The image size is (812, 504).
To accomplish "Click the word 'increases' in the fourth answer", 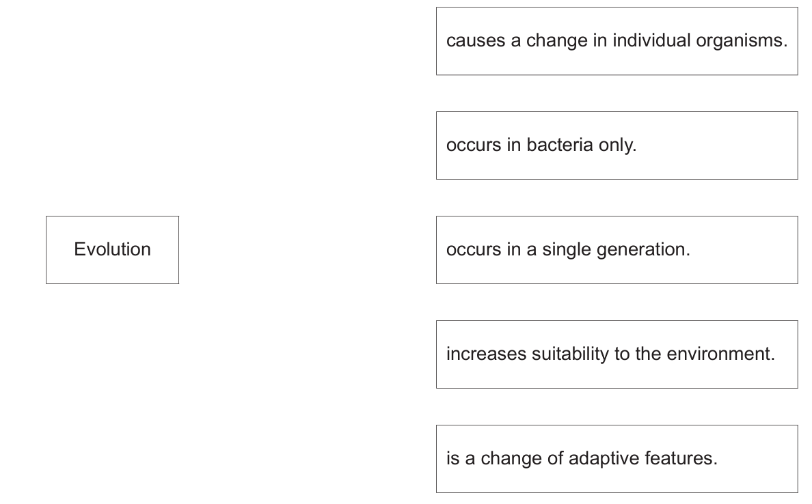I will click(486, 354).
